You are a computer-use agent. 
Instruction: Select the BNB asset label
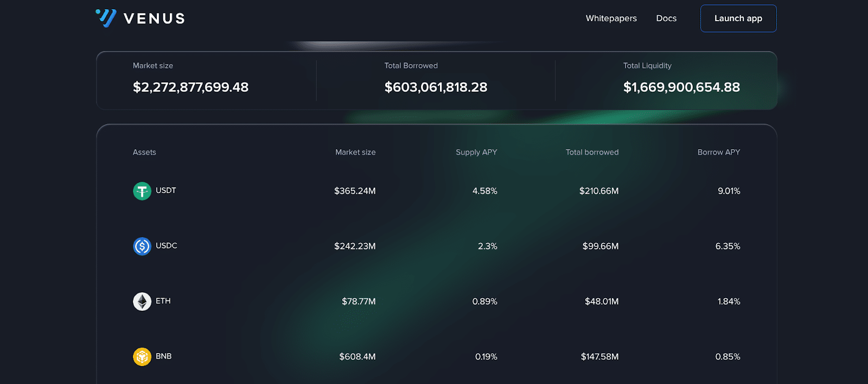coord(163,356)
